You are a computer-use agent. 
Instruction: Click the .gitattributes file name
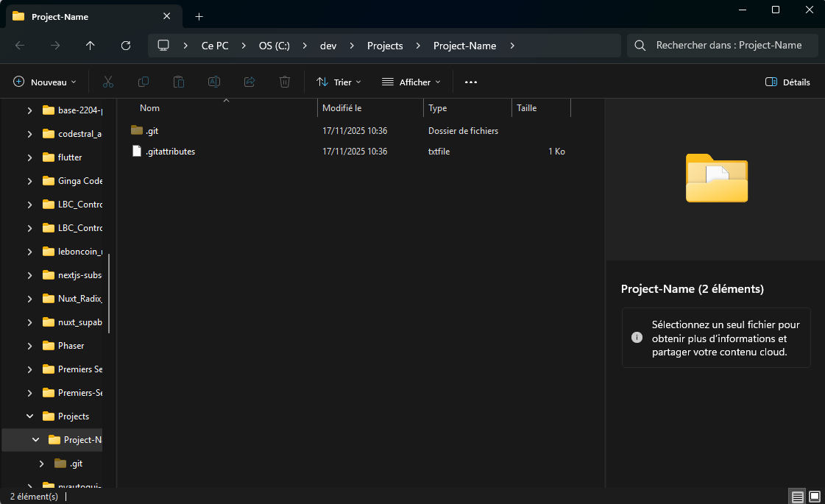click(x=171, y=152)
